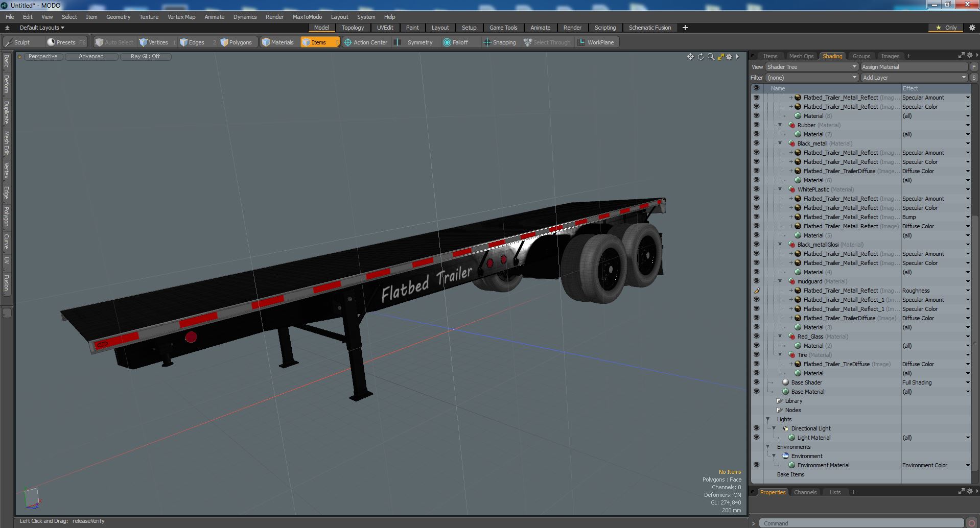
Task: Toggle visibility of WhitePlastic material
Action: coord(756,189)
